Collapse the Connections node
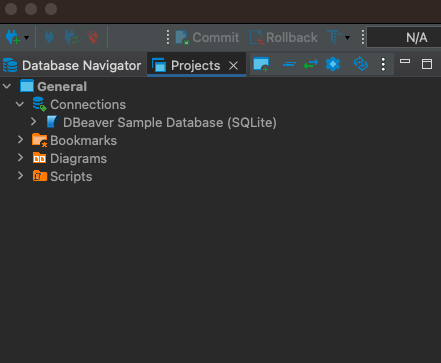Viewport: 441px width, 363px height. click(x=20, y=104)
